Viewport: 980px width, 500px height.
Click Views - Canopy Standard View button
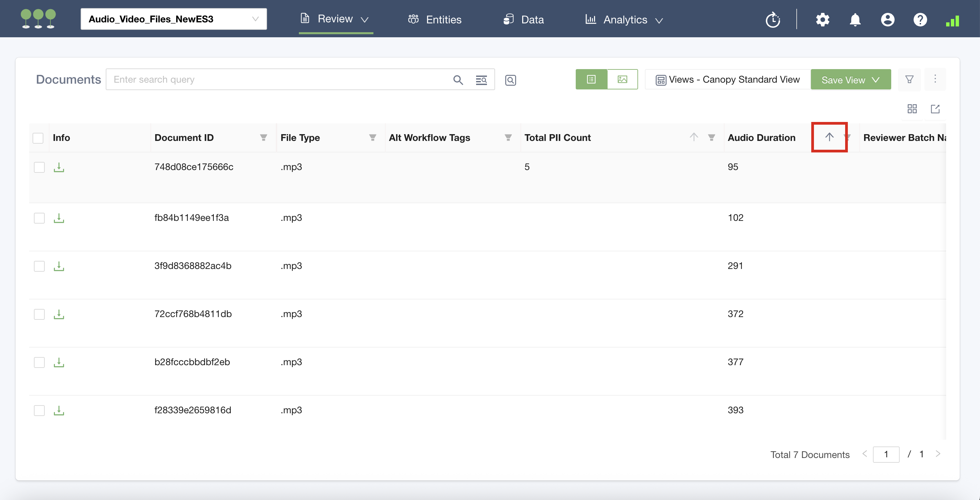[728, 80]
